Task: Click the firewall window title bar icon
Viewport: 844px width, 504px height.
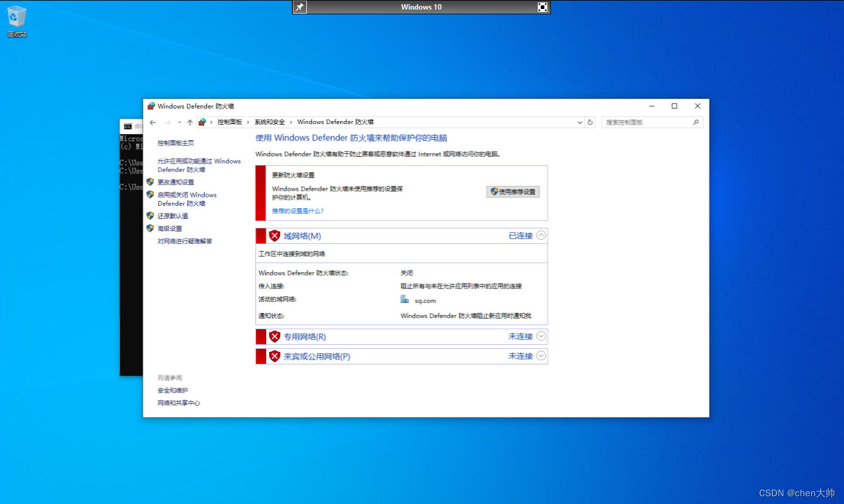Action: 151,106
